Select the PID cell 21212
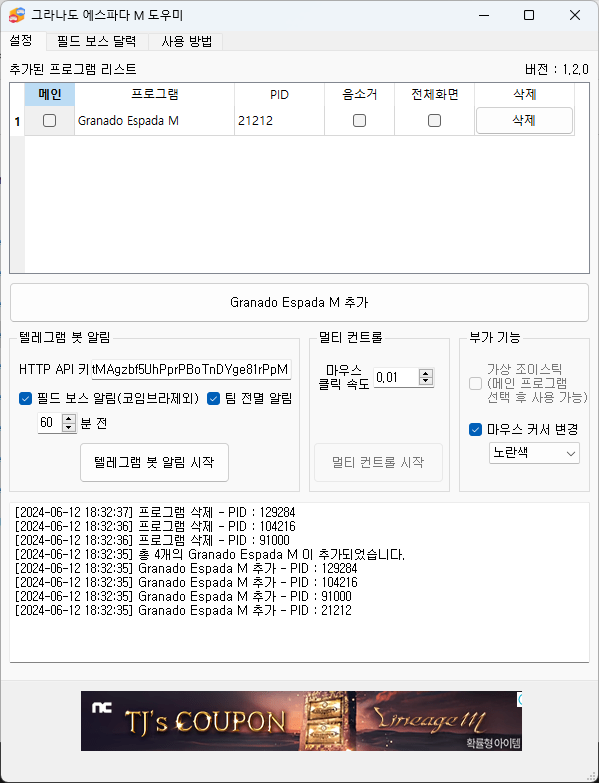599x783 pixels. 279,121
